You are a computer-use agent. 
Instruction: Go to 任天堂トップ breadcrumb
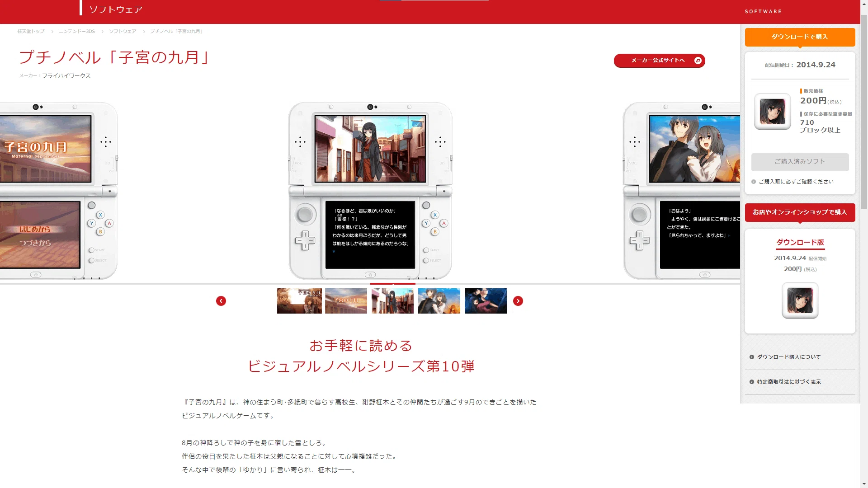point(31,32)
